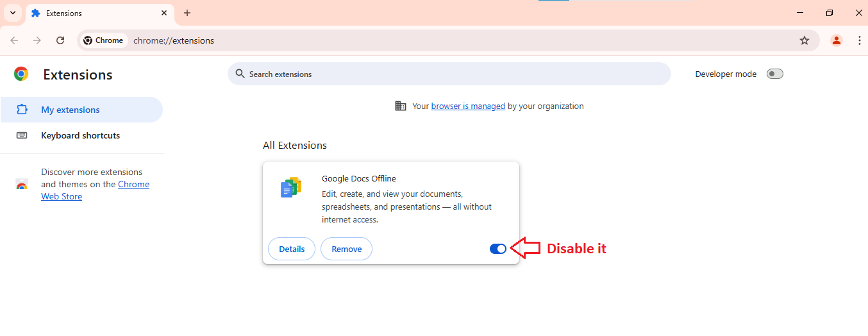Open the 'browser is managed' link

tap(468, 106)
